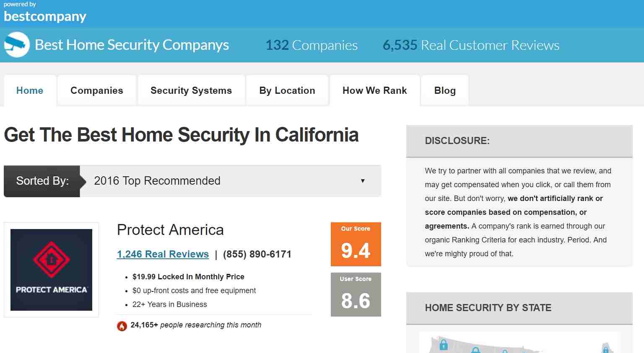This screenshot has height=353, width=644.
Task: Click the phone number (855) 890-6171
Action: [x=257, y=254]
